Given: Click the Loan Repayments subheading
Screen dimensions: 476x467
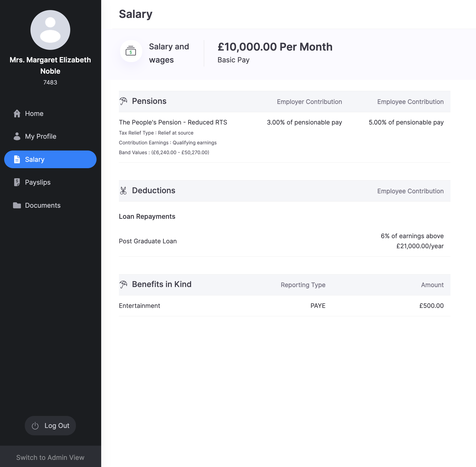Looking at the screenshot, I should tap(147, 217).
